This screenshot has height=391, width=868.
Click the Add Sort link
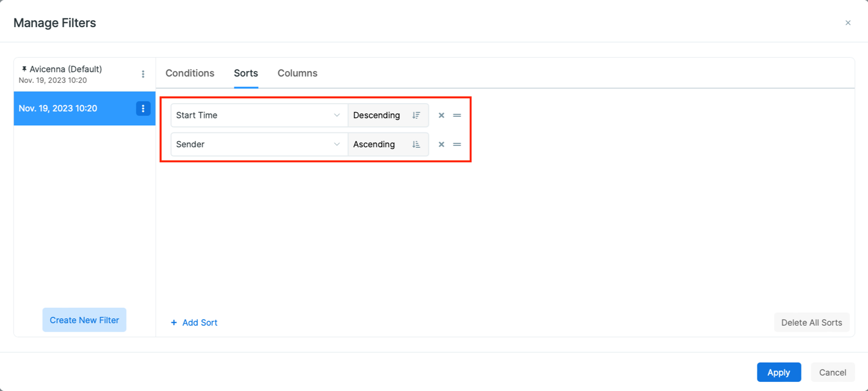(x=199, y=322)
